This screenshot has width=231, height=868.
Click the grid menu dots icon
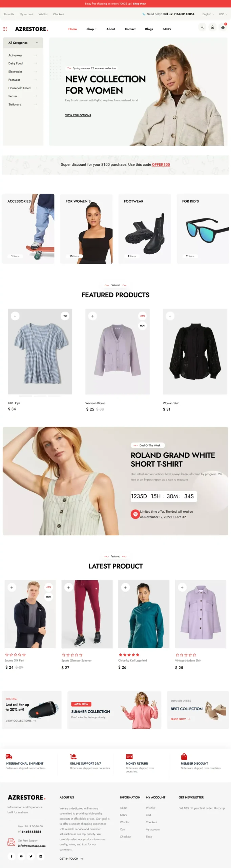pos(5,29)
